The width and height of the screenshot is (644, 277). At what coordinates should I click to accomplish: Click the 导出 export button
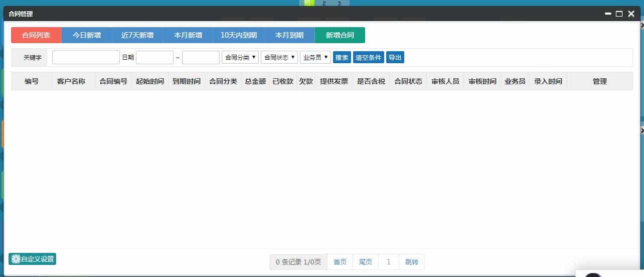(395, 57)
